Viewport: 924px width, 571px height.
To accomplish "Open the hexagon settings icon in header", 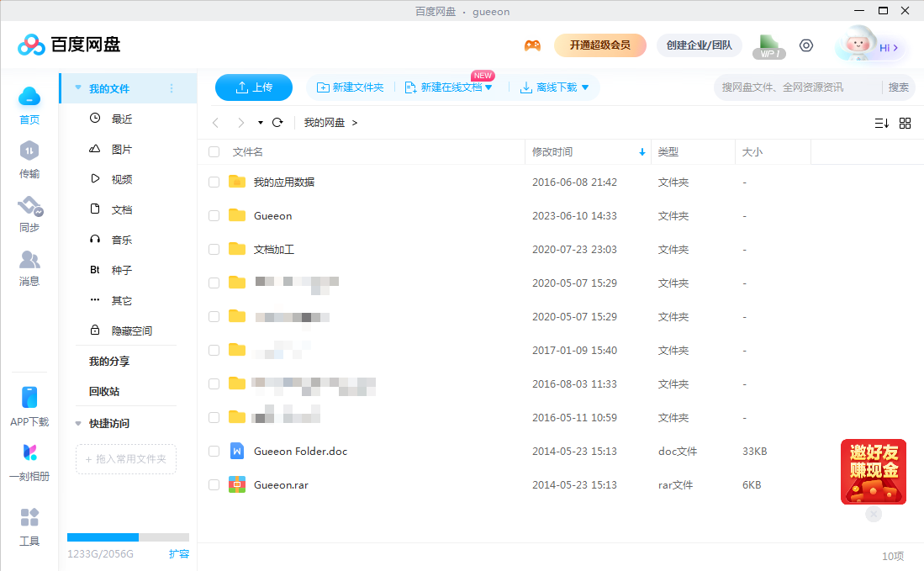I will 805,45.
